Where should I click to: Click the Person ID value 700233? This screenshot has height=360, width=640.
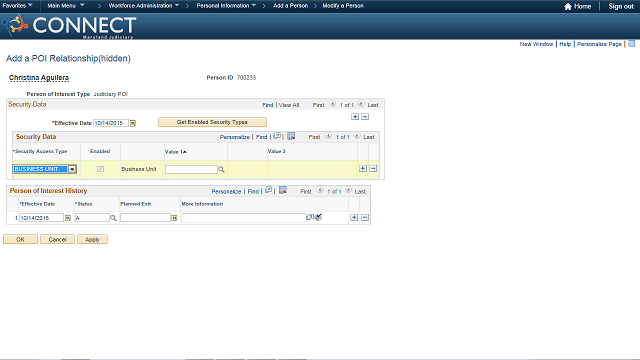(246, 78)
